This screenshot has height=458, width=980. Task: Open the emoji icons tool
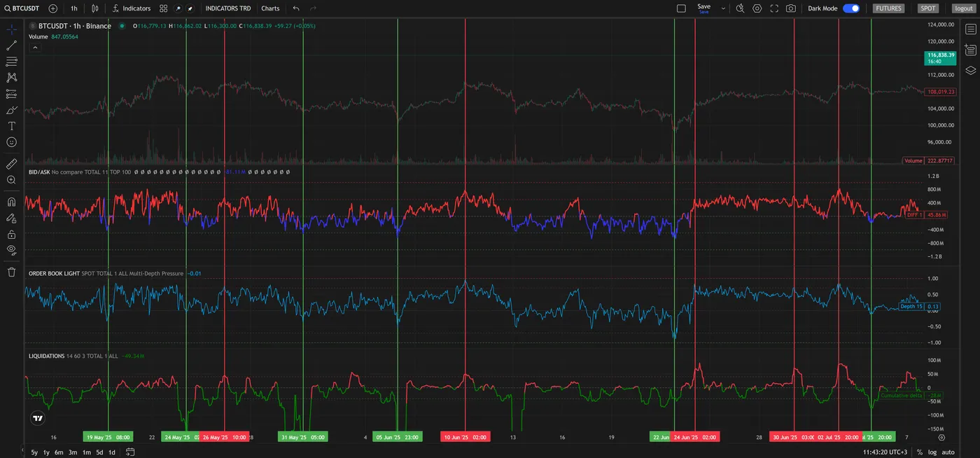pos(11,142)
